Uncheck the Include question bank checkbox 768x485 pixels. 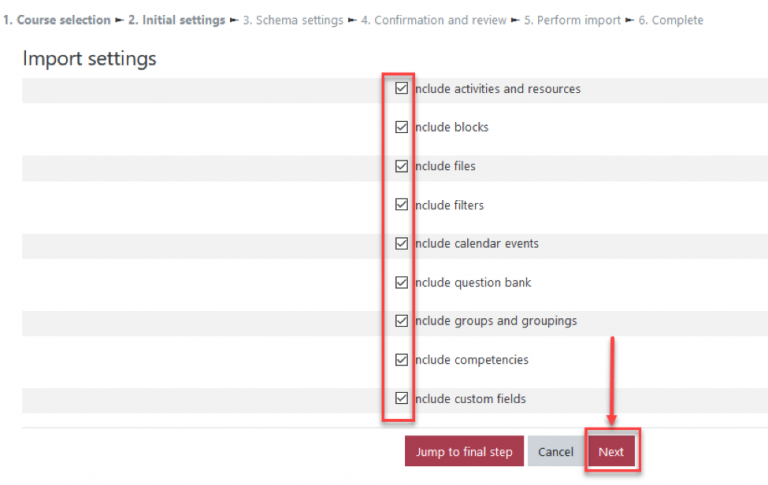pyautogui.click(x=401, y=282)
